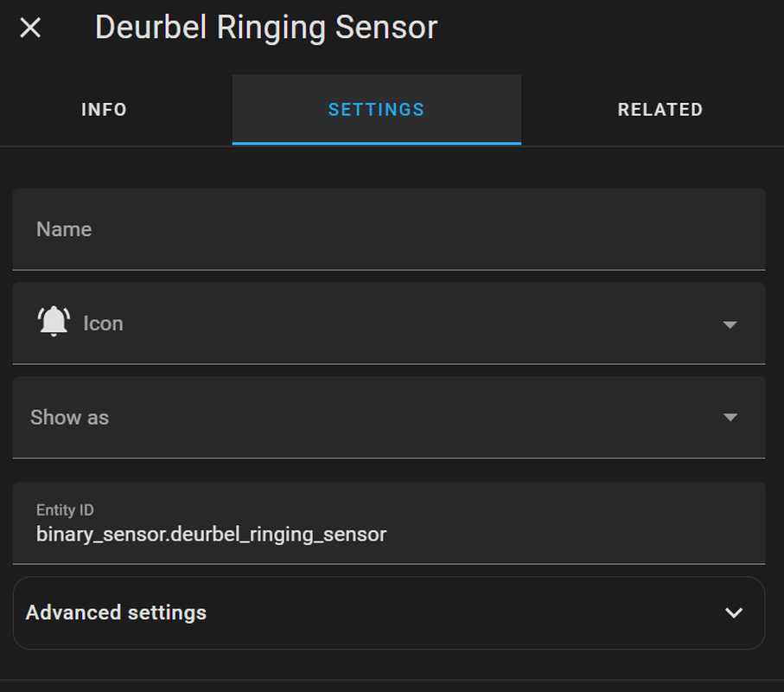Open the Show as dropdown arrow
784x692 pixels.
(730, 417)
